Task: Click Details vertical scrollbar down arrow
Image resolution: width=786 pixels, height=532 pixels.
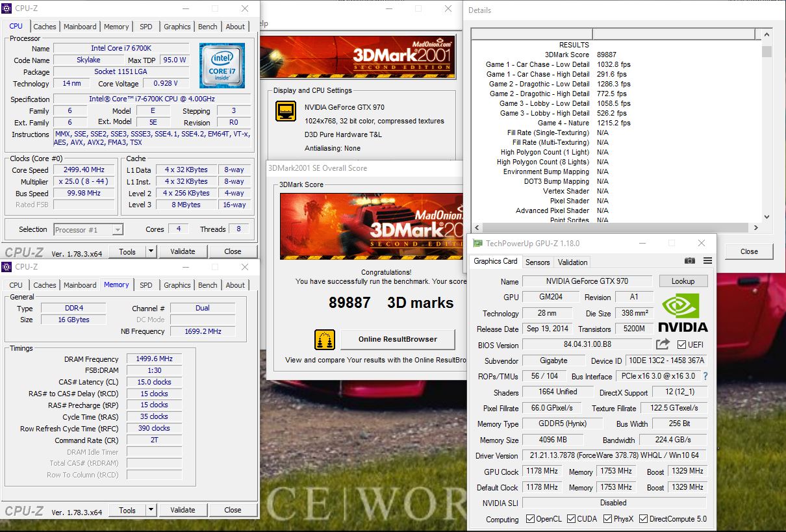Action: coord(767,216)
